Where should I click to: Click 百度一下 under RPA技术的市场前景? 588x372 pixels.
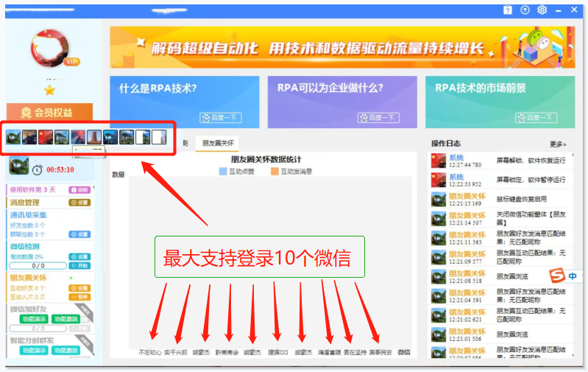(536, 117)
